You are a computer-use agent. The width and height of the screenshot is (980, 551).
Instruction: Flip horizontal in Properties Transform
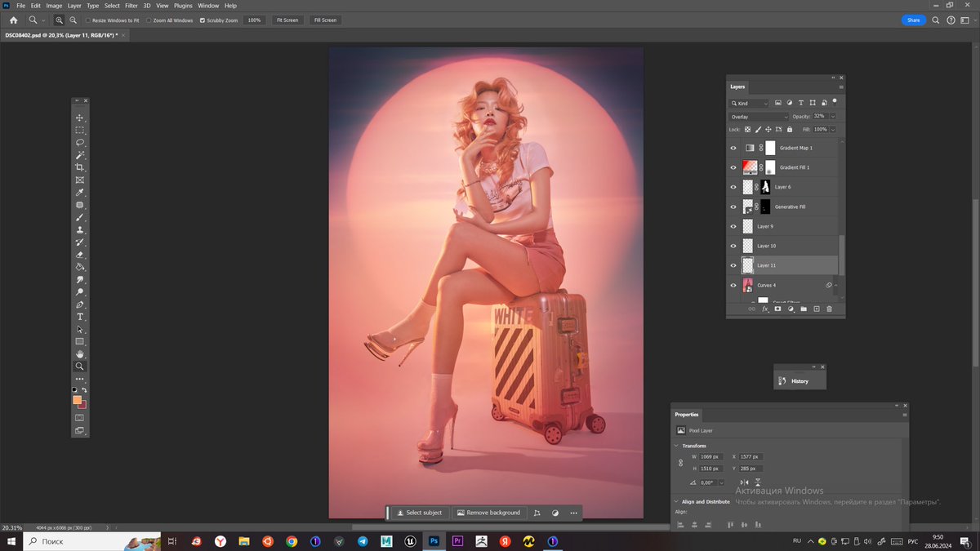(x=744, y=482)
